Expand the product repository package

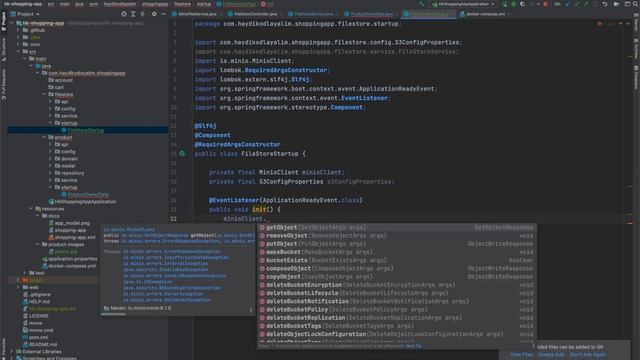tap(51, 173)
